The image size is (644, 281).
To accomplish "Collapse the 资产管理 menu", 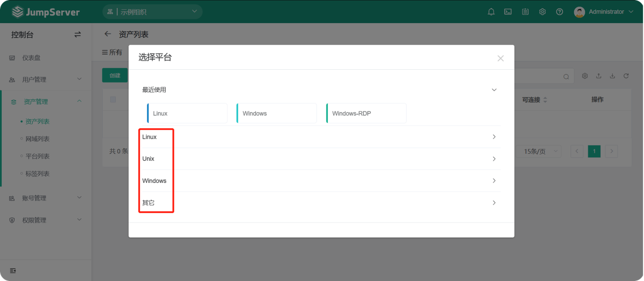I will [x=79, y=101].
